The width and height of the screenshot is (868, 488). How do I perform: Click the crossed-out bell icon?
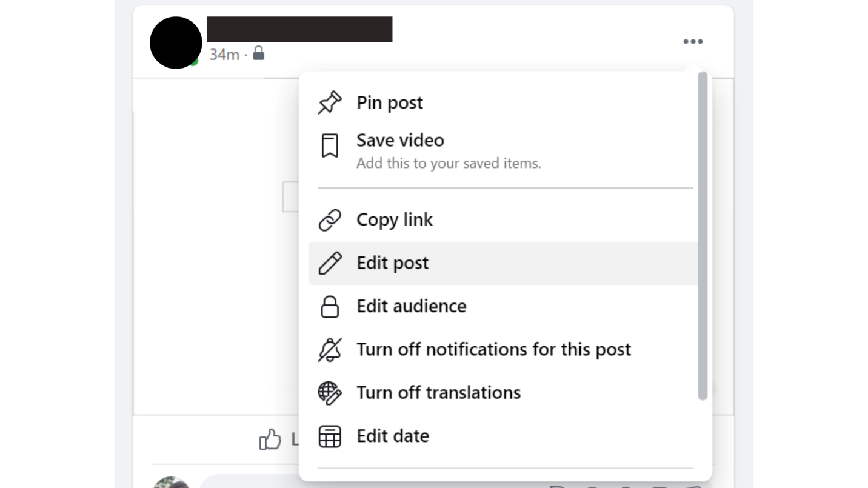[330, 350]
